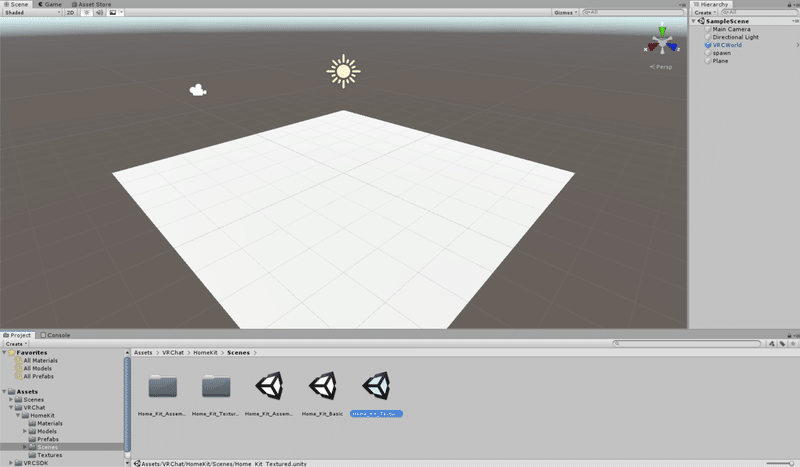800x467 pixels.
Task: Click the red X axis cone on gizmo
Action: pyautogui.click(x=653, y=47)
